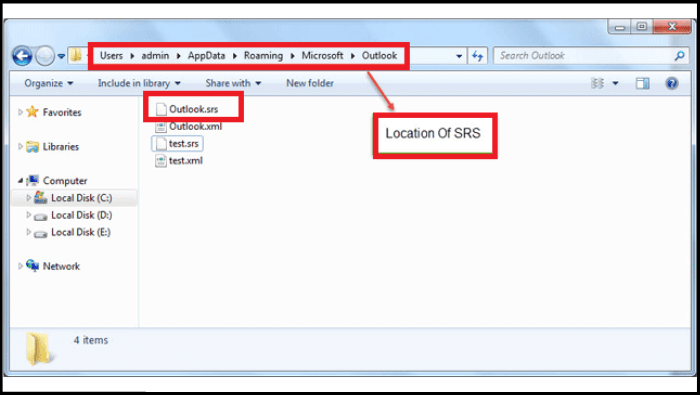Expand Local Disk (E:) node
Image resolution: width=700 pixels, height=395 pixels.
click(x=29, y=232)
